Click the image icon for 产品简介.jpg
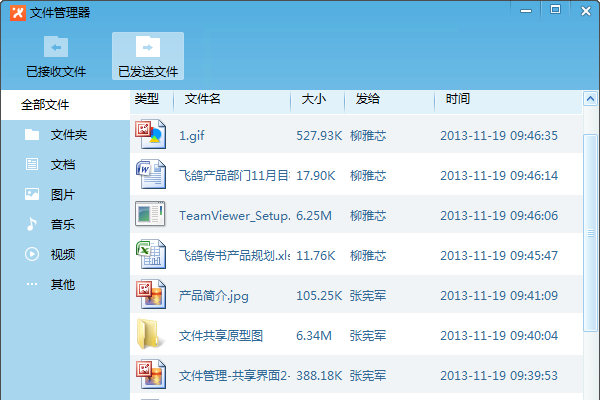The image size is (600, 400). tap(151, 294)
